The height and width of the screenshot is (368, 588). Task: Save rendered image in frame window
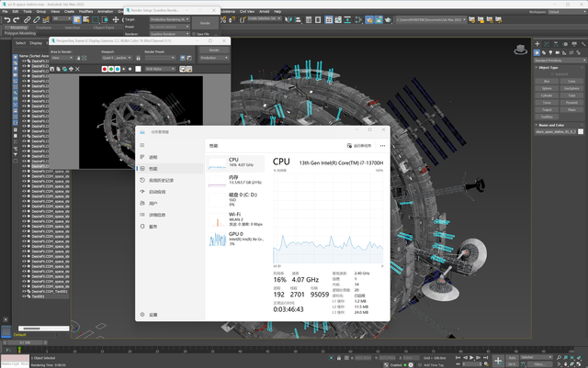coord(52,69)
